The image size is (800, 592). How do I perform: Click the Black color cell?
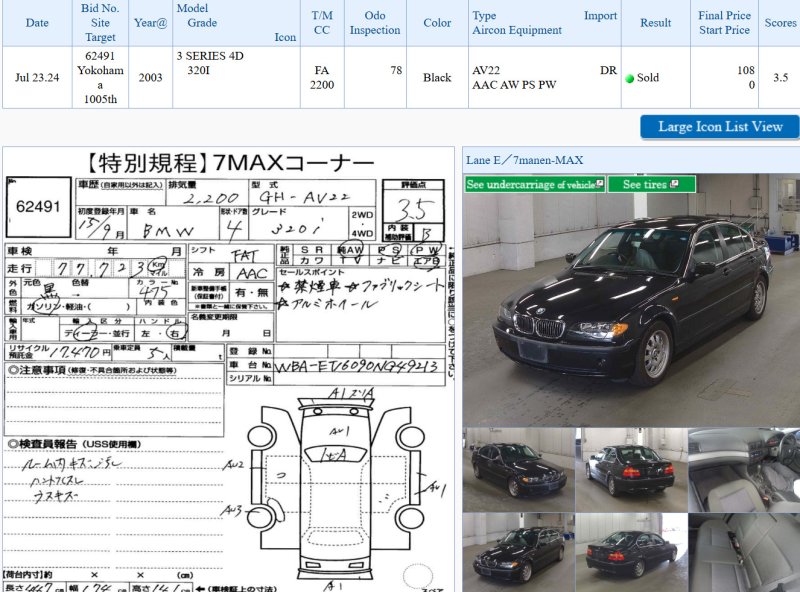[437, 78]
